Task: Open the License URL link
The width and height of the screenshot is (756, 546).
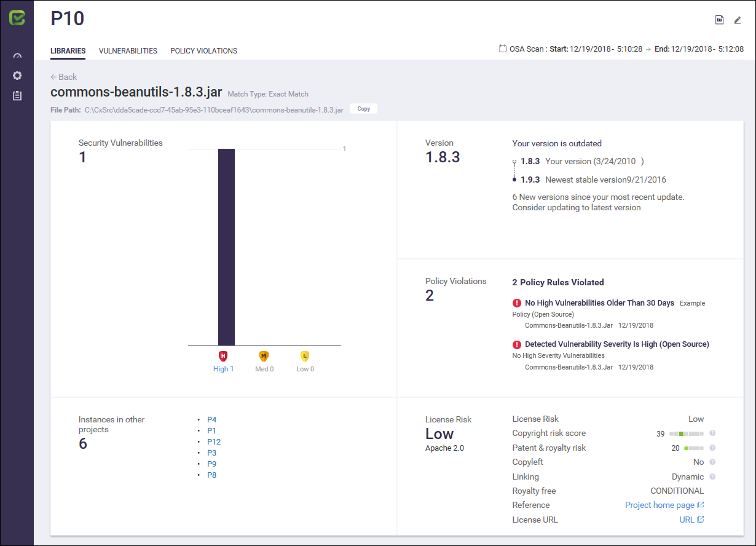Action: (x=691, y=520)
